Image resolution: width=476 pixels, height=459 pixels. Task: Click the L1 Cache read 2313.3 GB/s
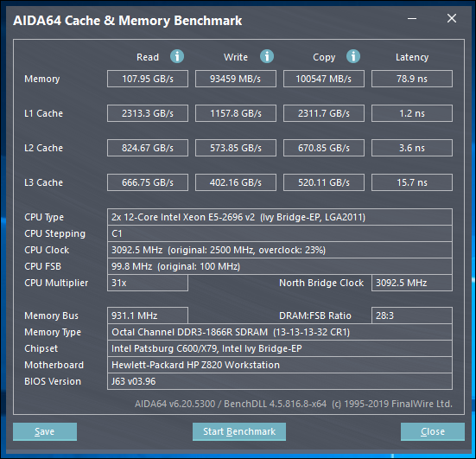coord(148,113)
